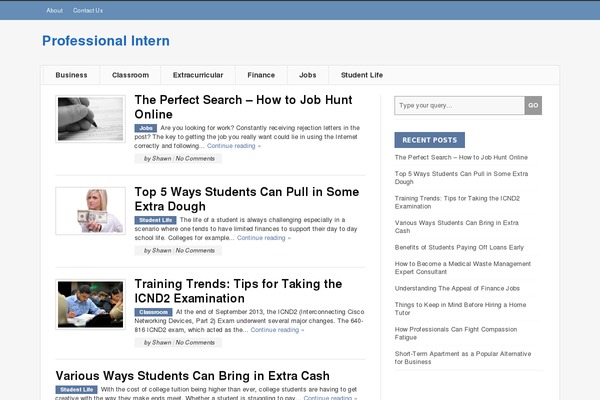Open the ICND2 classroom thumbnail
Image resolution: width=600 pixels, height=400 pixels.
(90, 302)
